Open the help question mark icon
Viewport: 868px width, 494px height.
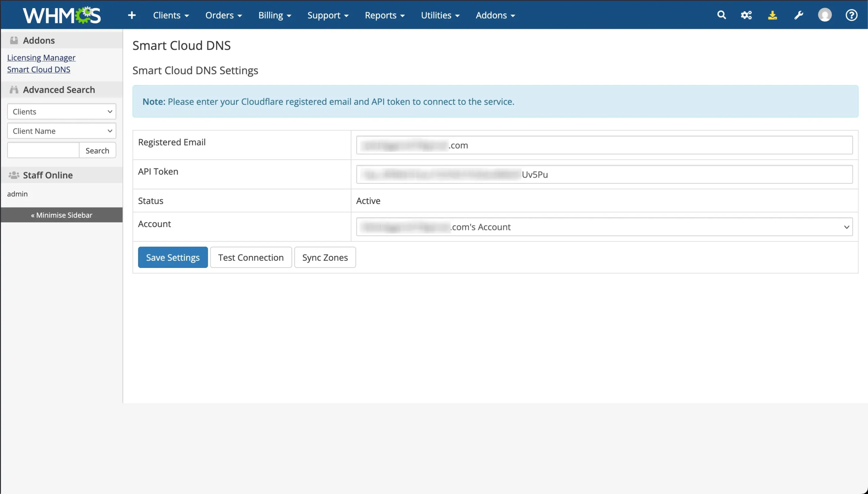(851, 15)
